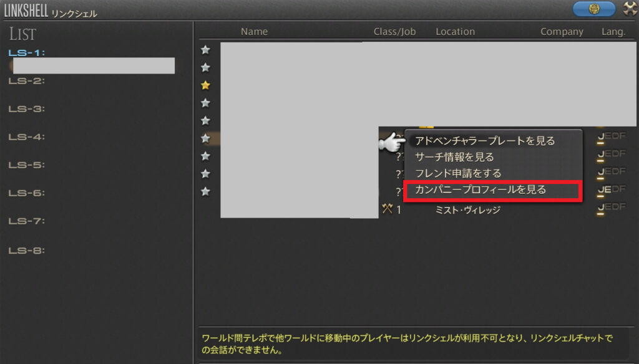Sort by the Class/Job column header
Image resolution: width=639 pixels, height=364 pixels.
point(394,32)
